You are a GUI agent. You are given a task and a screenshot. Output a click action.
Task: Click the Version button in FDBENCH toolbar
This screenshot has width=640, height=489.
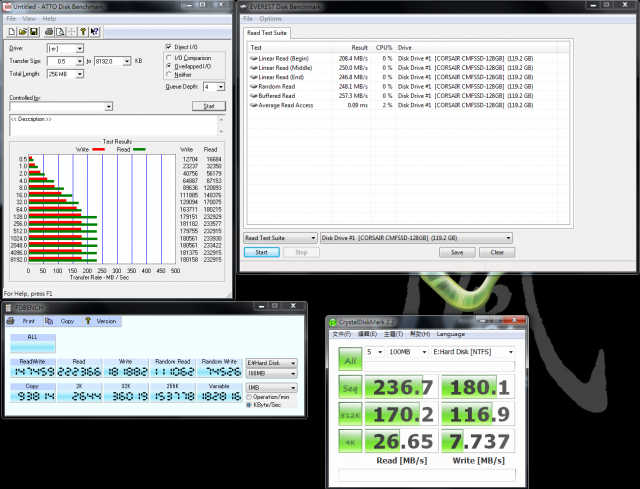101,321
